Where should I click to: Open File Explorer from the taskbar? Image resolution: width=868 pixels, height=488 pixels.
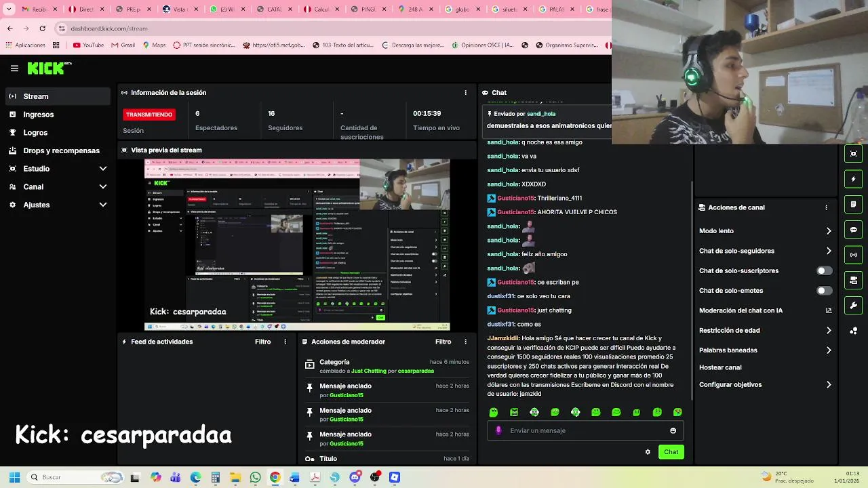(x=235, y=477)
